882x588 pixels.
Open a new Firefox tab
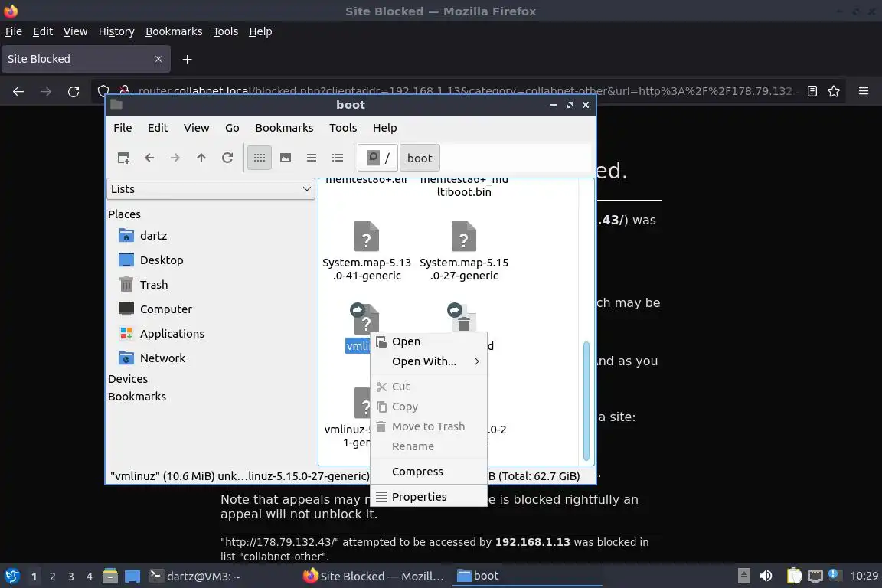(188, 59)
